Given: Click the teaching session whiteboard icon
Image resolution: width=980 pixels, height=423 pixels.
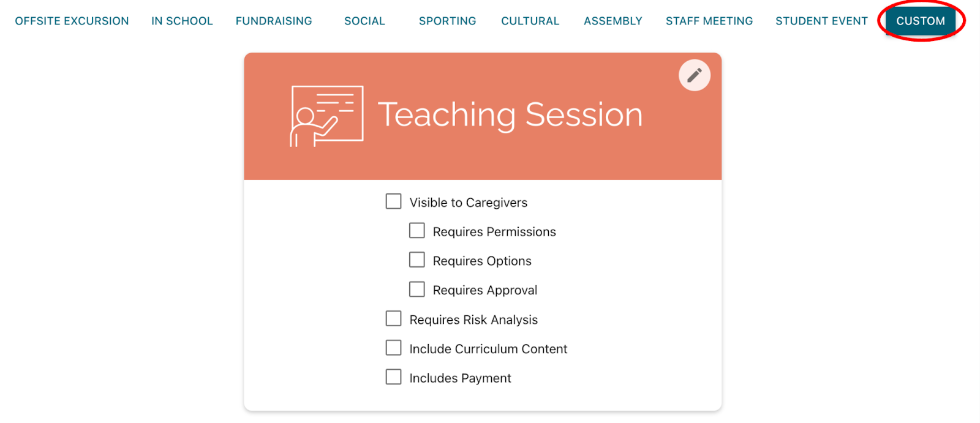Looking at the screenshot, I should click(x=326, y=116).
